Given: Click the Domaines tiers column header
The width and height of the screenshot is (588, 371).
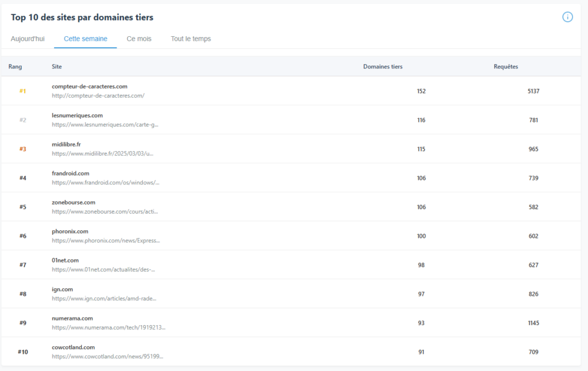Looking at the screenshot, I should tap(383, 67).
